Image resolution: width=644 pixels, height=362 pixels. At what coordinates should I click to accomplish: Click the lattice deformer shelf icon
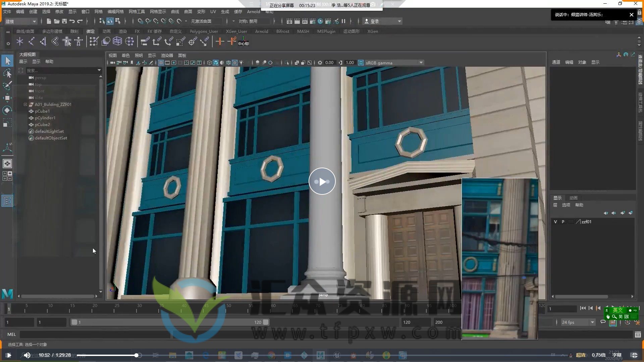117,41
